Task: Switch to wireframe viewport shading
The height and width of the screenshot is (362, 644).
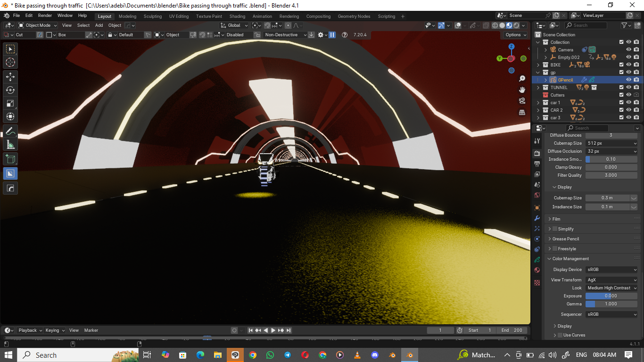Action: click(x=495, y=25)
